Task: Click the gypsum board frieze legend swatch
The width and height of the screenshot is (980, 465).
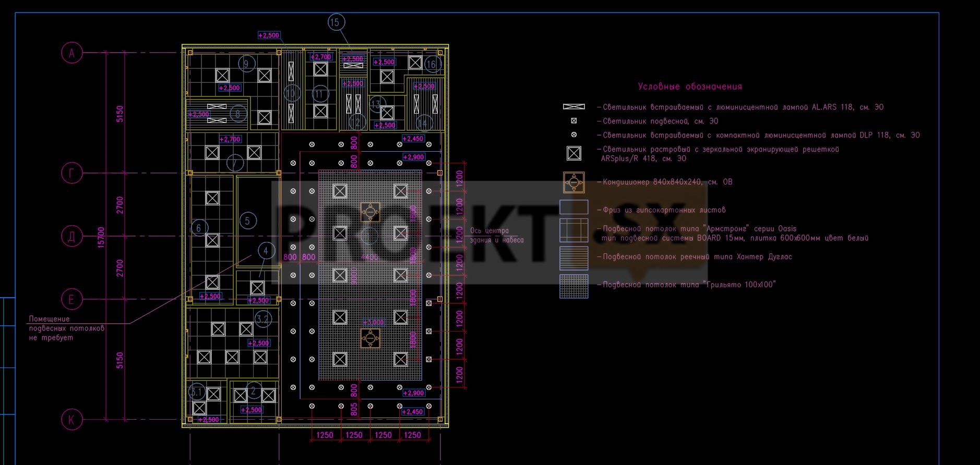Action: coord(574,207)
